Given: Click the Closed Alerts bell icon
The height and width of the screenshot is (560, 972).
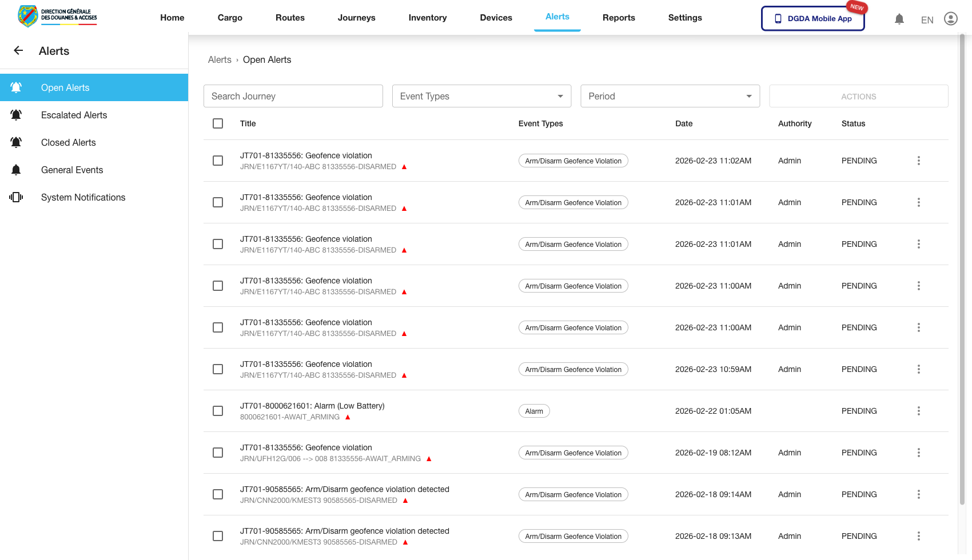Looking at the screenshot, I should (16, 142).
